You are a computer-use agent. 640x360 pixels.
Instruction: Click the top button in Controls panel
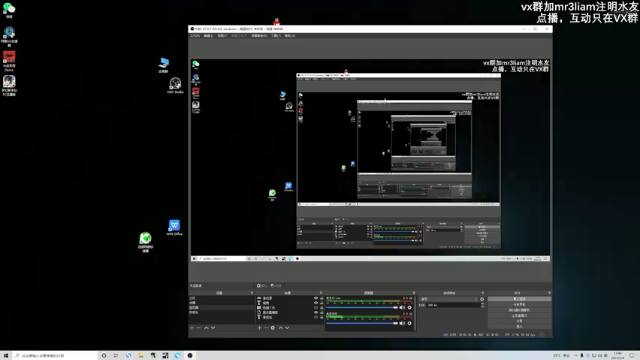[x=519, y=299]
